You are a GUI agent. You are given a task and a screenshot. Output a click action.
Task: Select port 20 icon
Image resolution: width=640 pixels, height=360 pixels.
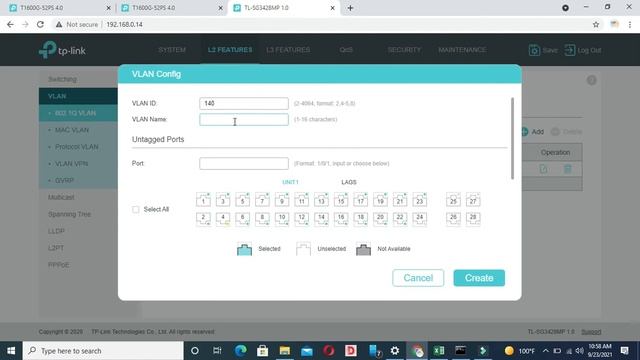pyautogui.click(x=380, y=218)
